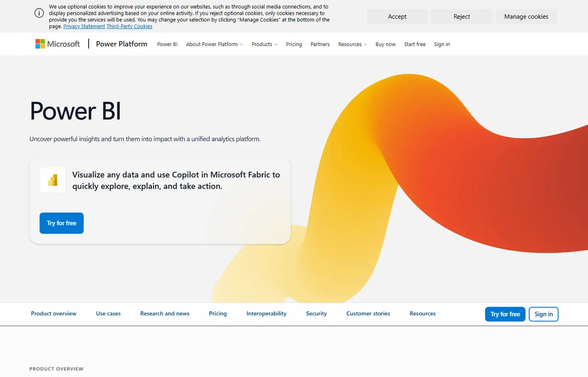This screenshot has width=588, height=377.
Task: Click Buy now in header
Action: tap(385, 45)
